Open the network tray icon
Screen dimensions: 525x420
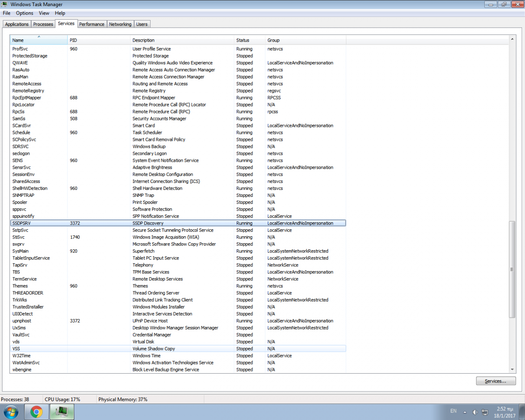click(485, 412)
